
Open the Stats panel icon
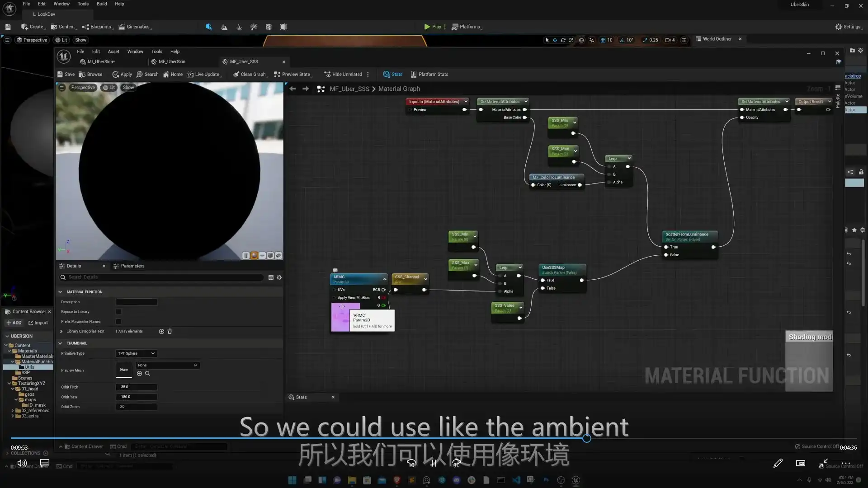click(x=386, y=75)
